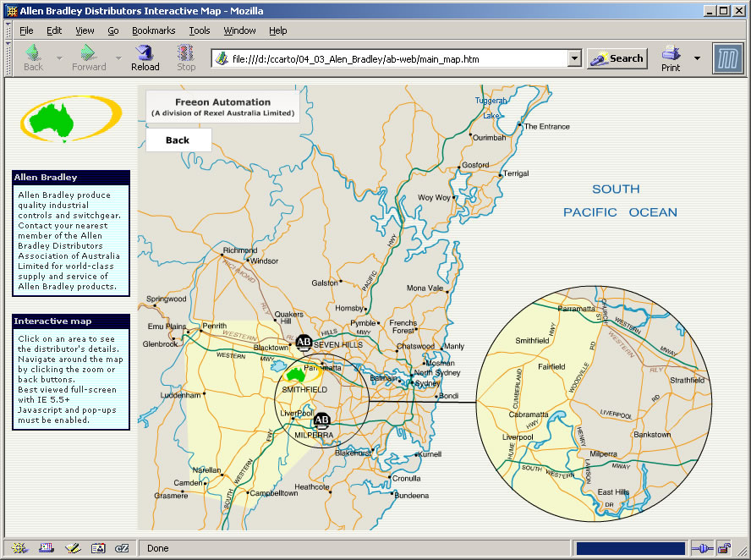Click the Interactive map panel header

click(x=71, y=321)
